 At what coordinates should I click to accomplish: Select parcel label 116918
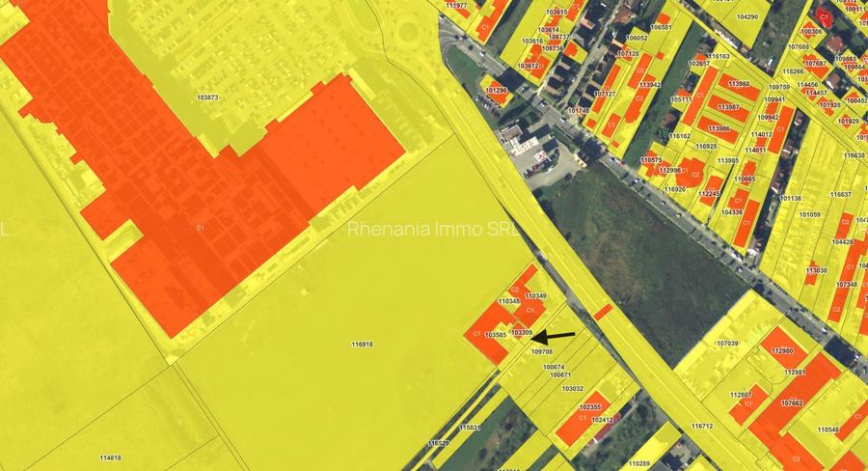click(x=362, y=345)
